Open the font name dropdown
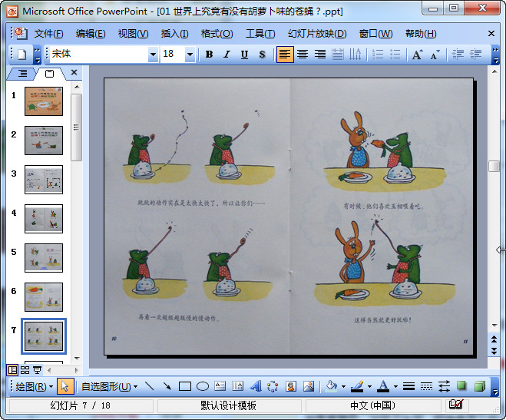 coord(153,55)
